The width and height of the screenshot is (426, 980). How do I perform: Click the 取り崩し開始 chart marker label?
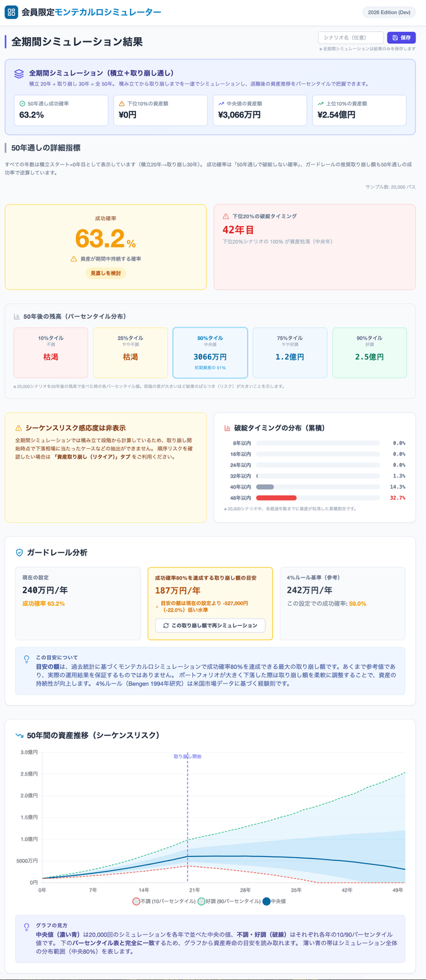[188, 756]
